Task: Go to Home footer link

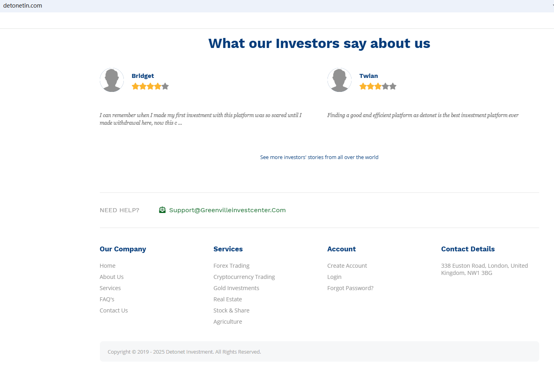Action: coord(107,266)
